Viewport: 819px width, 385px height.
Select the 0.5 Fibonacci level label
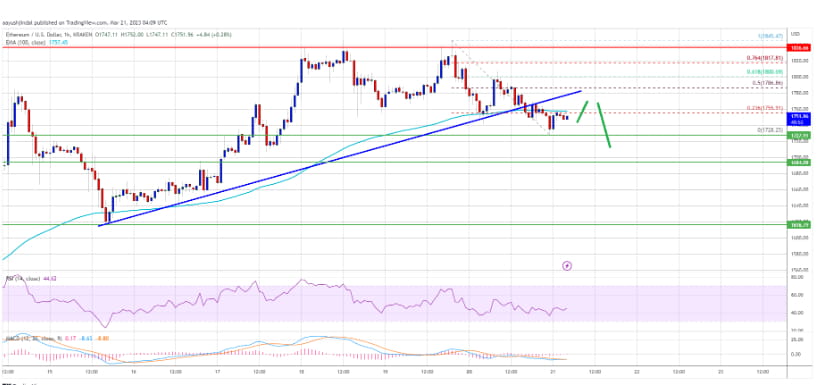coord(768,83)
